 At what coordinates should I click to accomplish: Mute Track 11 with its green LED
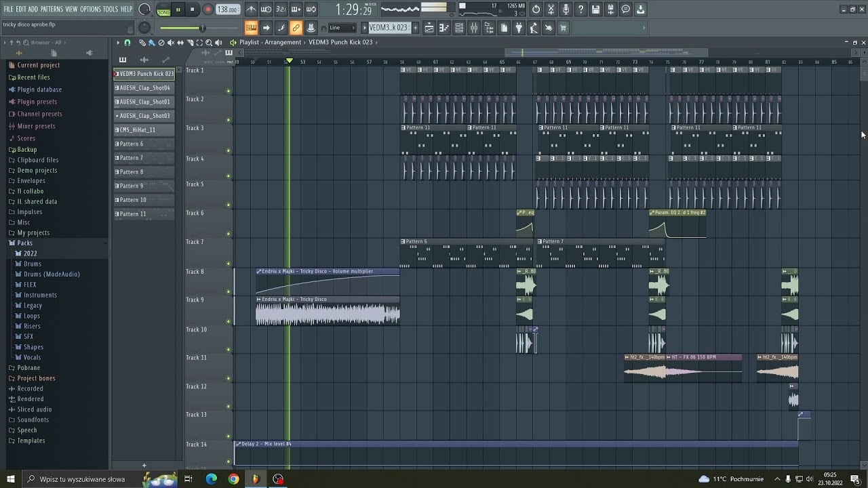point(229,378)
